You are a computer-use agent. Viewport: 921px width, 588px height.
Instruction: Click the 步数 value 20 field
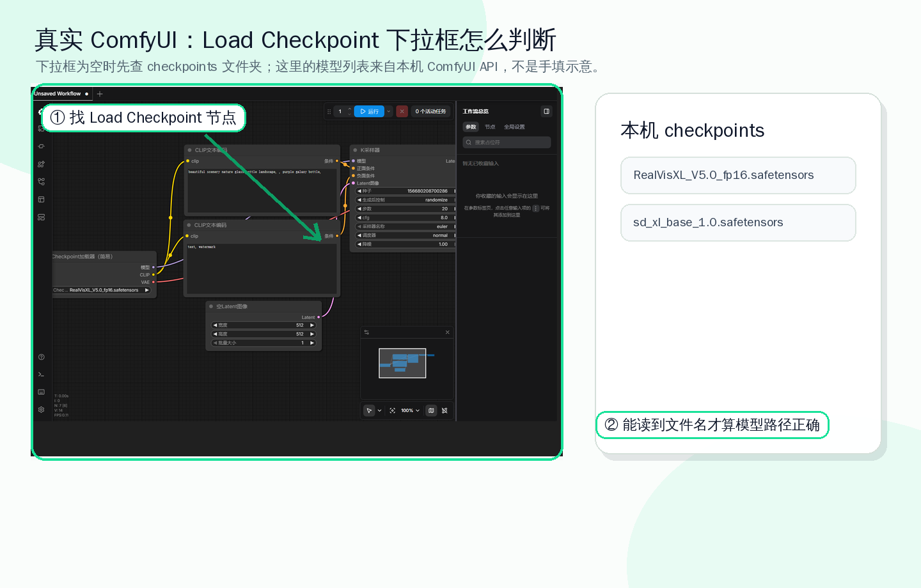(405, 209)
